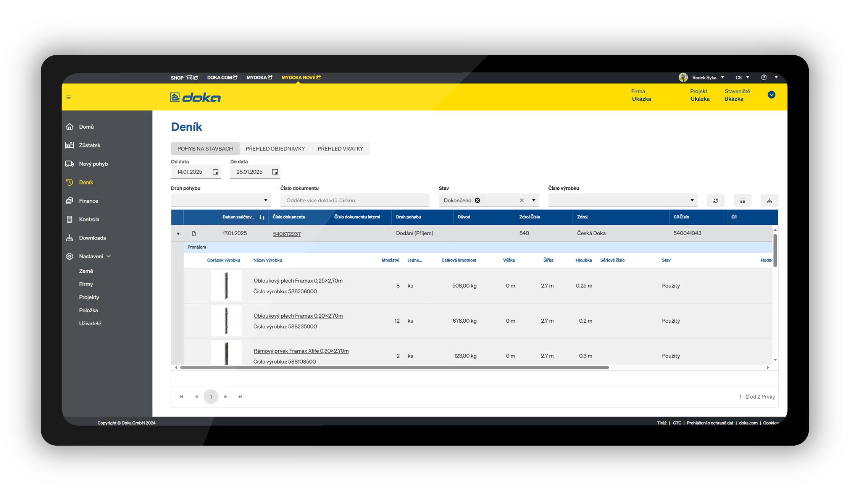Clear the Stav field with X
Viewport: 868px width, 501px height.
click(x=522, y=200)
